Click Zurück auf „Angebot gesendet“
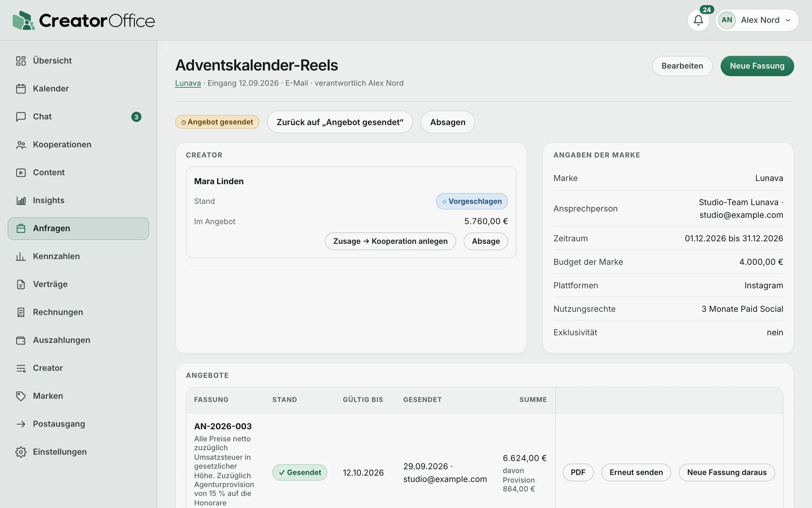Screen dimensions: 812x508 click(x=340, y=122)
